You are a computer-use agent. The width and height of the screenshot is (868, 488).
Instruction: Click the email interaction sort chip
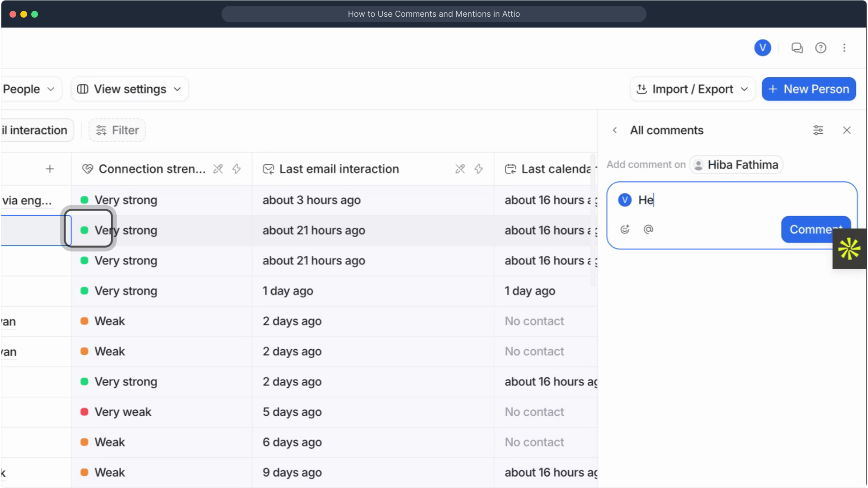click(36, 131)
